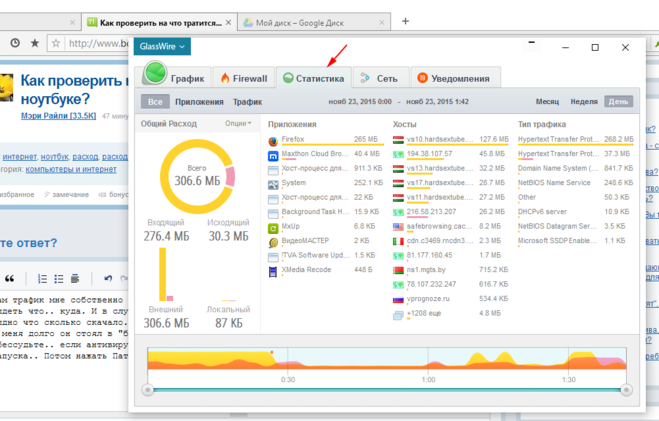The image size is (659, 421).
Task: Expand the 'Опции' dropdown
Action: [238, 124]
